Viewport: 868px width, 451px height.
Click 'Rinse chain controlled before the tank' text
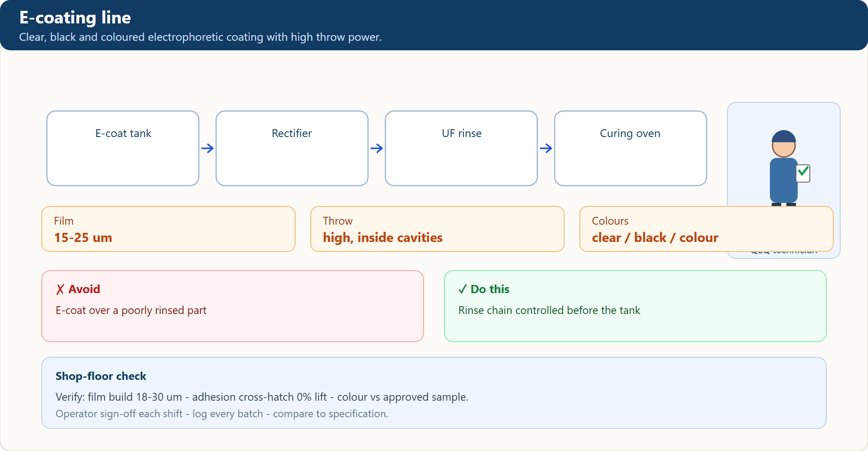(x=549, y=310)
